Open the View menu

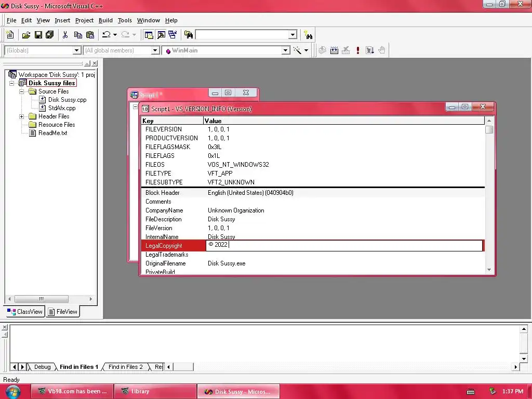(x=43, y=20)
